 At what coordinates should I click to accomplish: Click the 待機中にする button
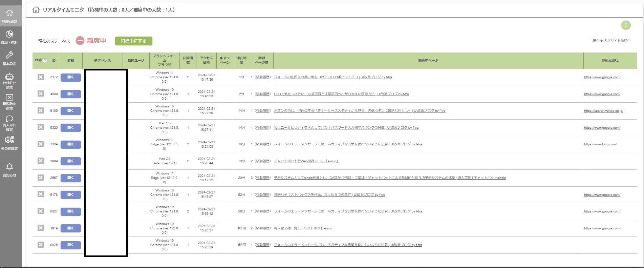click(134, 41)
